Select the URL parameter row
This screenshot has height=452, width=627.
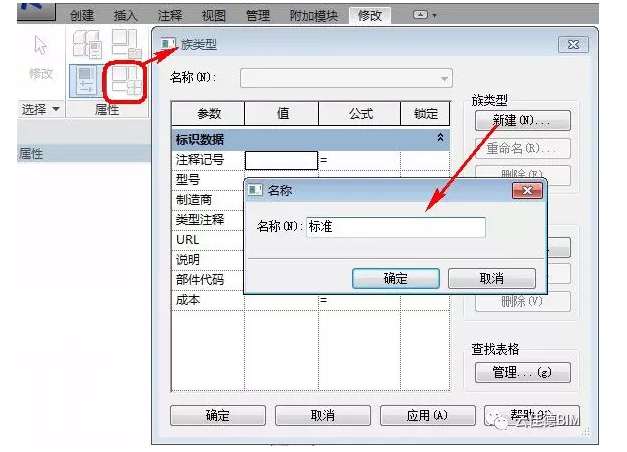(x=208, y=240)
